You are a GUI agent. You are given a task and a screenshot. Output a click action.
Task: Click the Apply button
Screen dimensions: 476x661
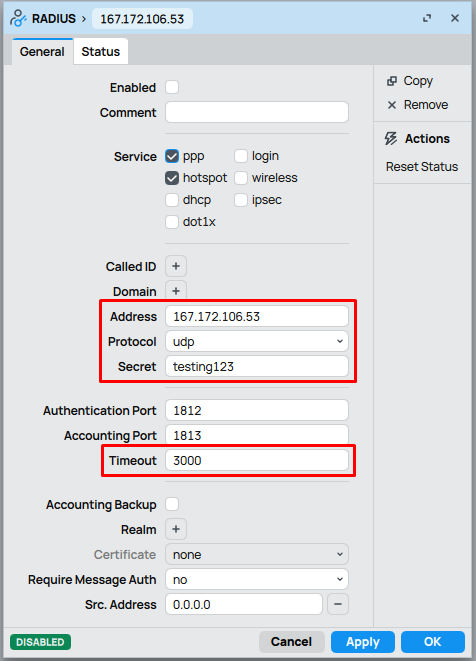click(x=363, y=642)
